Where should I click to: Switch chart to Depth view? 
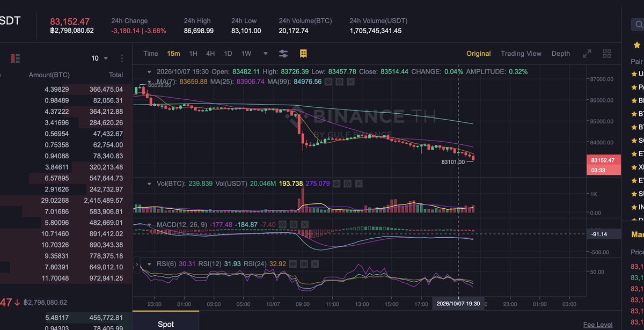click(561, 54)
